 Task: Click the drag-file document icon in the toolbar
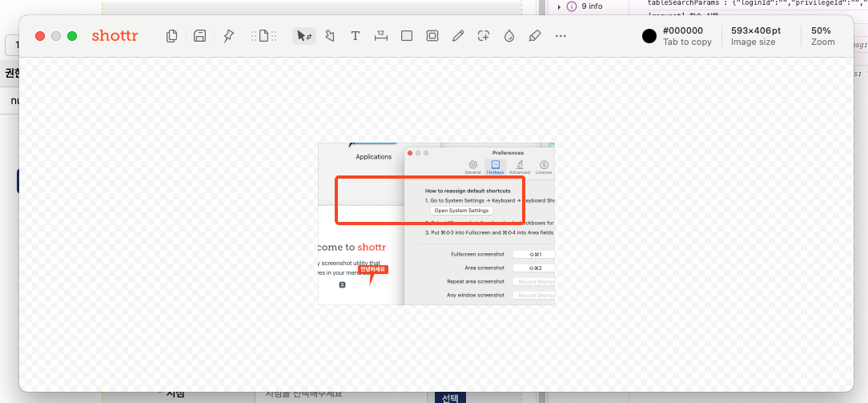pos(264,36)
